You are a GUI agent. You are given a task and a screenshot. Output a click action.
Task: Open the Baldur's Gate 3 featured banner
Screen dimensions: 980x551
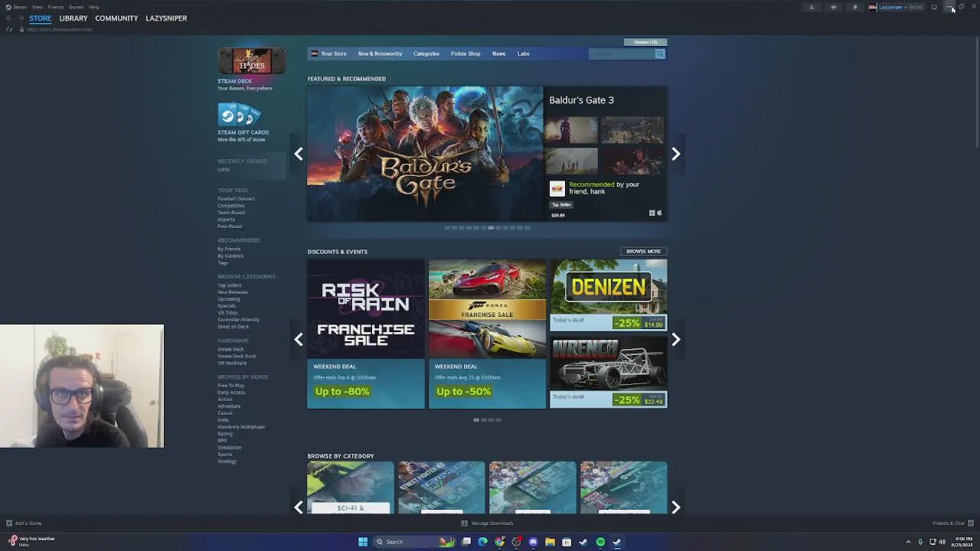(x=425, y=154)
